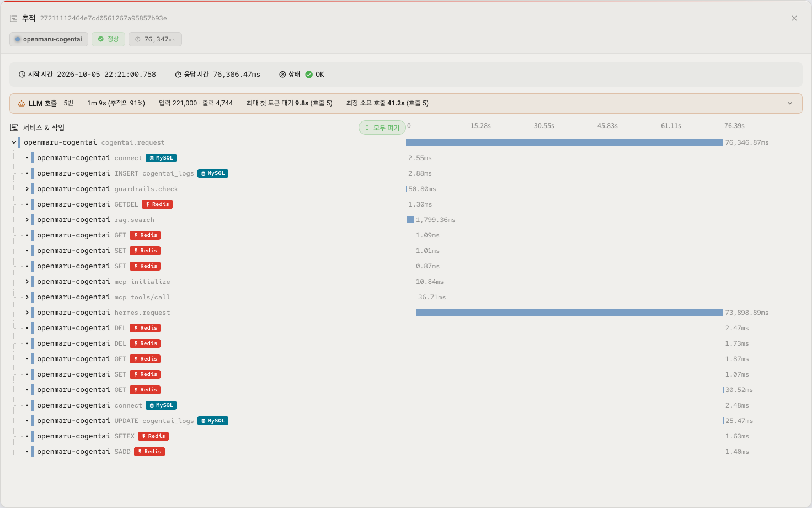Viewport: 812px width, 508px height.
Task: Click the Redis badge on SETEX row
Action: pos(153,436)
